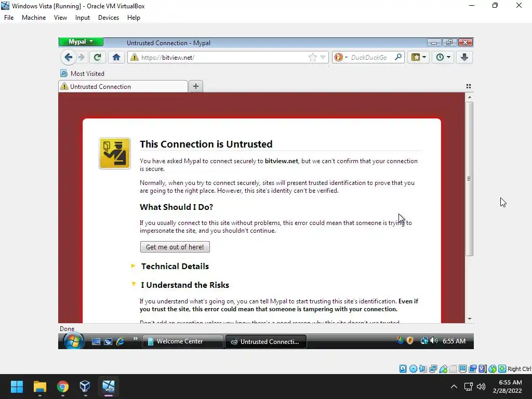
Task: Click Switch between windows quick launch icon
Action: [x=108, y=342]
